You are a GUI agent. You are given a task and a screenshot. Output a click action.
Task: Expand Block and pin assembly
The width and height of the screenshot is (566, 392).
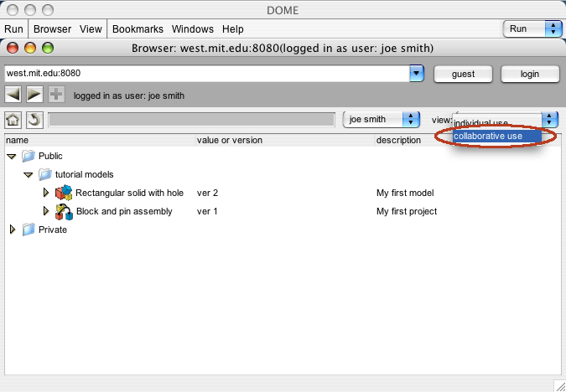(x=46, y=211)
